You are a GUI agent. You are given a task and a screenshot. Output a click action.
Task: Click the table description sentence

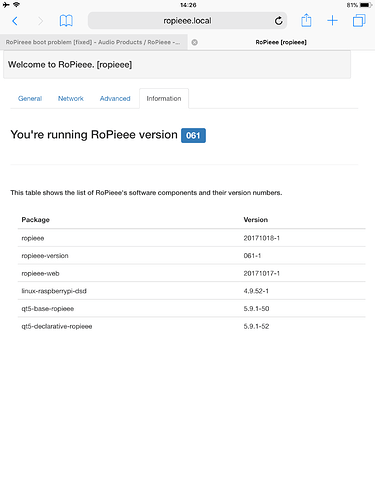coord(146,193)
